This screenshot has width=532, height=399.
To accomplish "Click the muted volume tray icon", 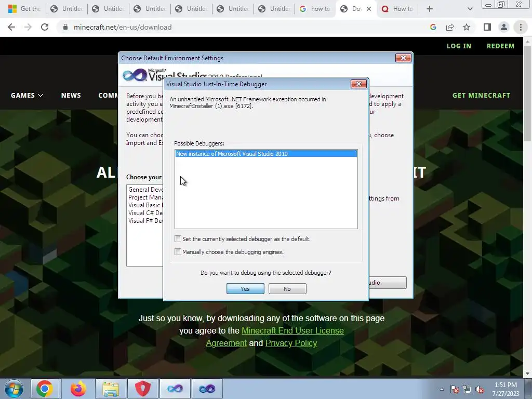I will [x=480, y=389].
